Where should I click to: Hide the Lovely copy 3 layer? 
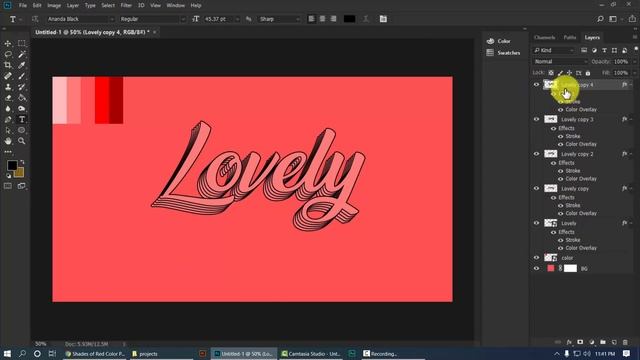pos(536,119)
